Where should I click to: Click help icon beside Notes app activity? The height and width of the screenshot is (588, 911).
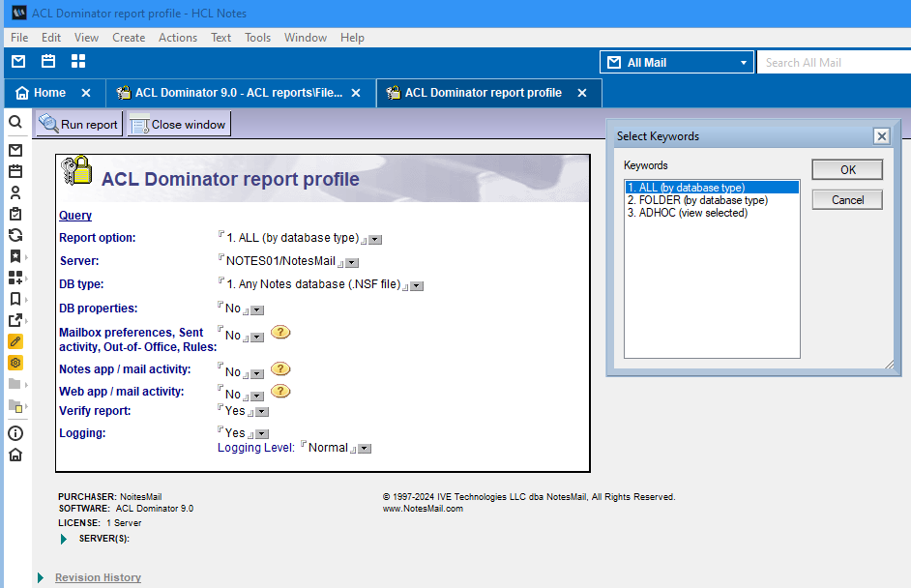point(280,369)
